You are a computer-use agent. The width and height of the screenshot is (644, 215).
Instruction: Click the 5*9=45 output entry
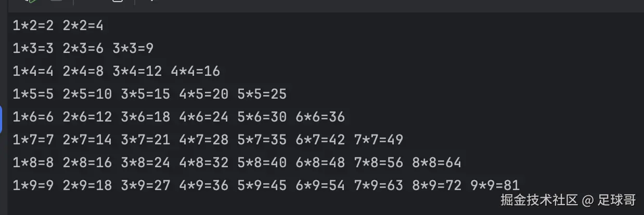pyautogui.click(x=262, y=185)
